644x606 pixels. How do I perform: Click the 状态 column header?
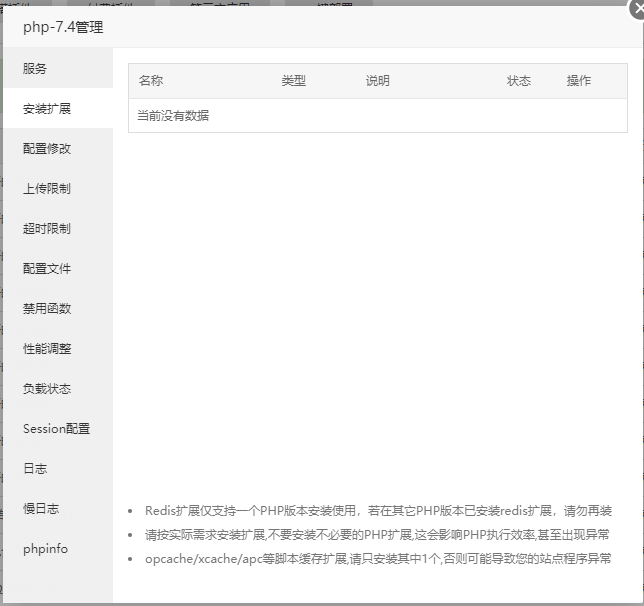pos(519,81)
